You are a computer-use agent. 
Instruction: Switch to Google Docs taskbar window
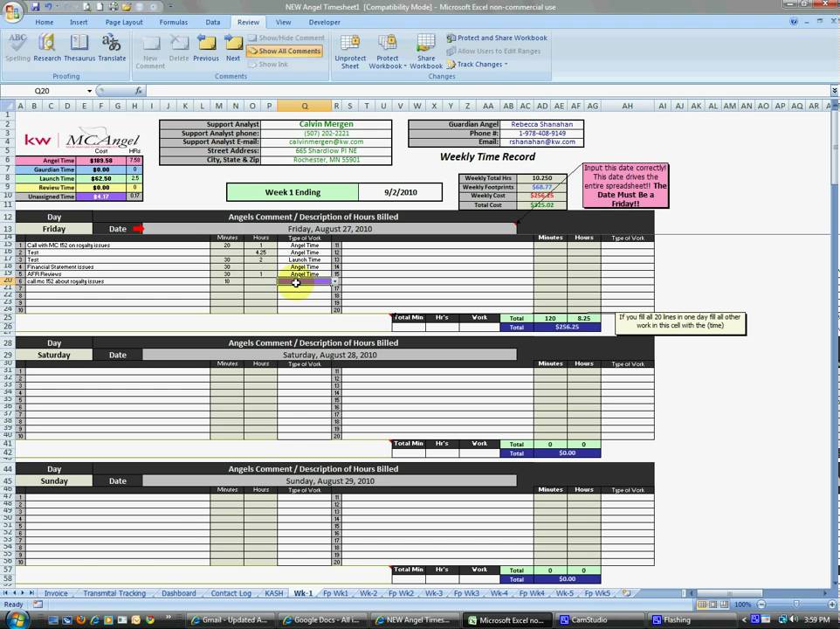click(323, 620)
